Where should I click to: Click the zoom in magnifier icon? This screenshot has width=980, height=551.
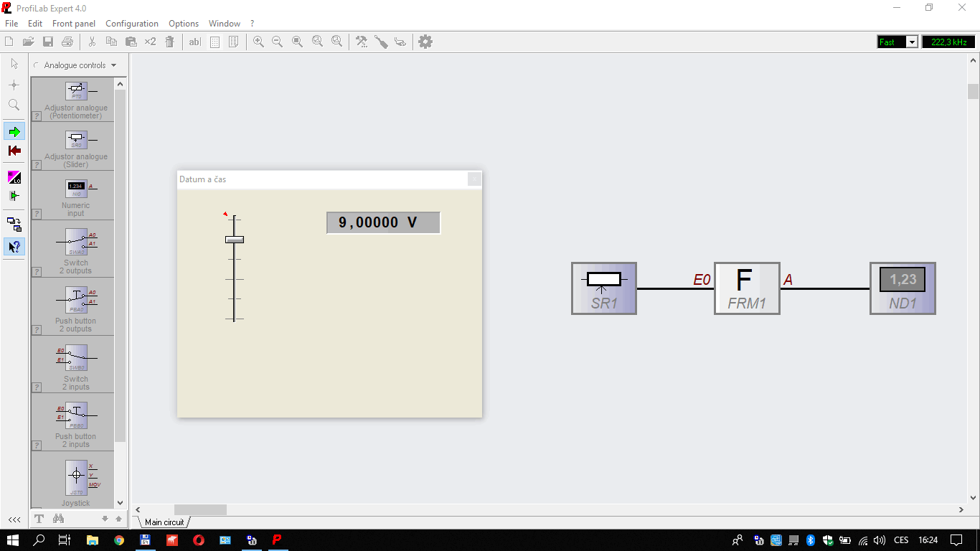click(258, 42)
